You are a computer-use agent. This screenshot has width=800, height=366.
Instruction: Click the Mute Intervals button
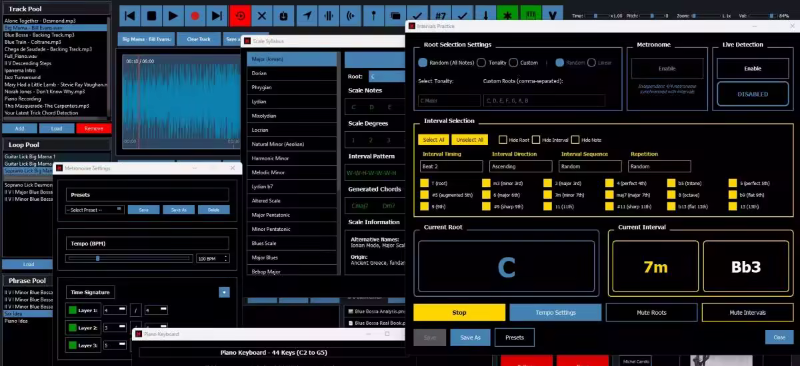pos(747,312)
